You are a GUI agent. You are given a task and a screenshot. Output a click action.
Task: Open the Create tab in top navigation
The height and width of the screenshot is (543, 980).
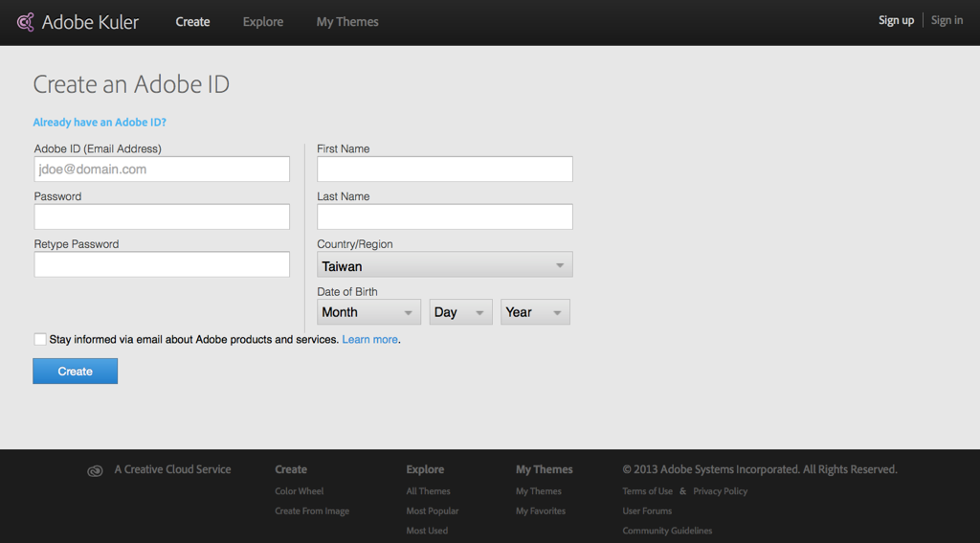pyautogui.click(x=192, y=21)
